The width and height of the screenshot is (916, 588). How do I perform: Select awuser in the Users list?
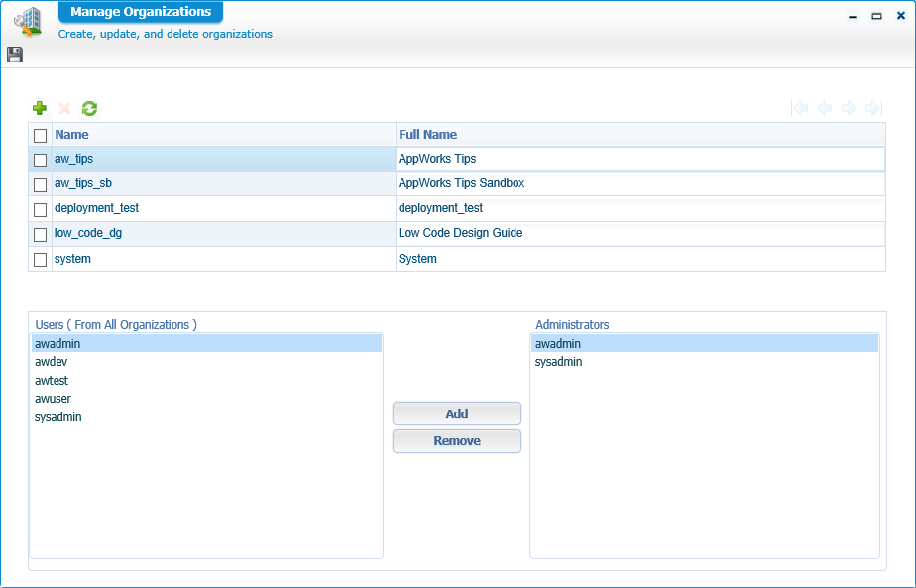pos(206,399)
